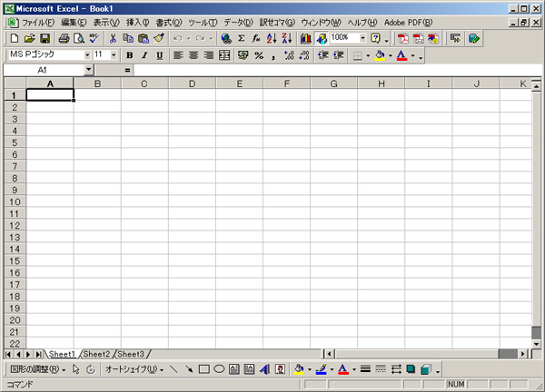Open Fill Color dropdown arrow in formatting toolbar
This screenshot has height=392, width=545.
point(390,55)
